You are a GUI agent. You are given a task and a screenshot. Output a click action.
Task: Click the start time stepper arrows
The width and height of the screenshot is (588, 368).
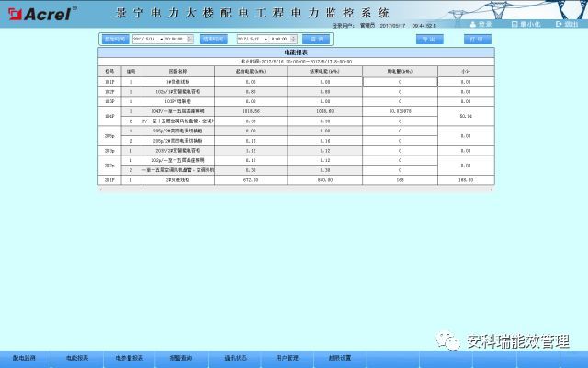pyautogui.click(x=191, y=40)
